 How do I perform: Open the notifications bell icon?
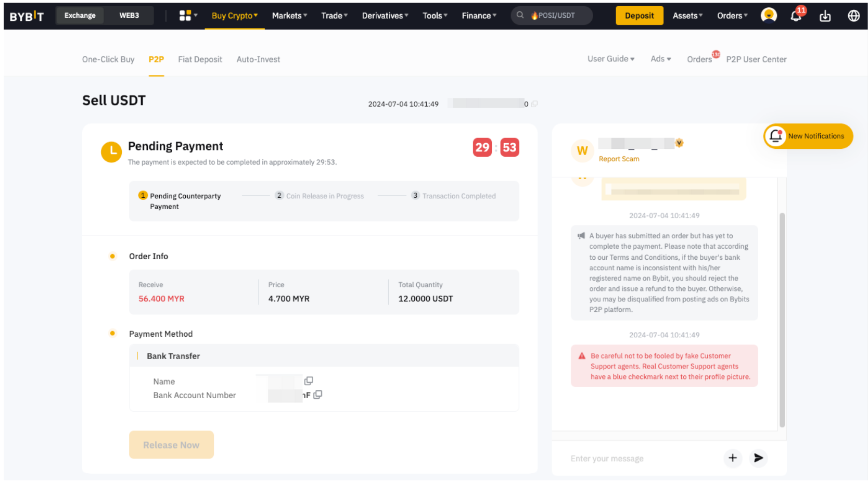tap(795, 16)
